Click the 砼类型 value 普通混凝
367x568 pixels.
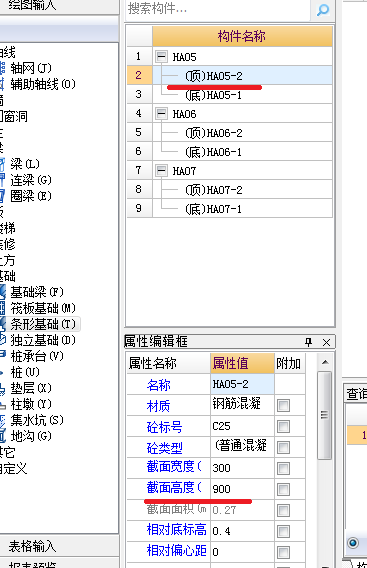tap(242, 447)
